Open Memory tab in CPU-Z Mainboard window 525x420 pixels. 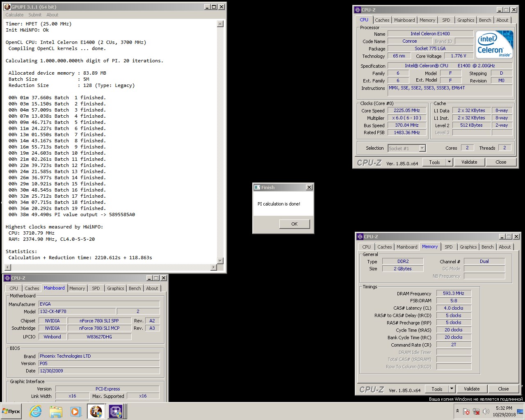77,288
